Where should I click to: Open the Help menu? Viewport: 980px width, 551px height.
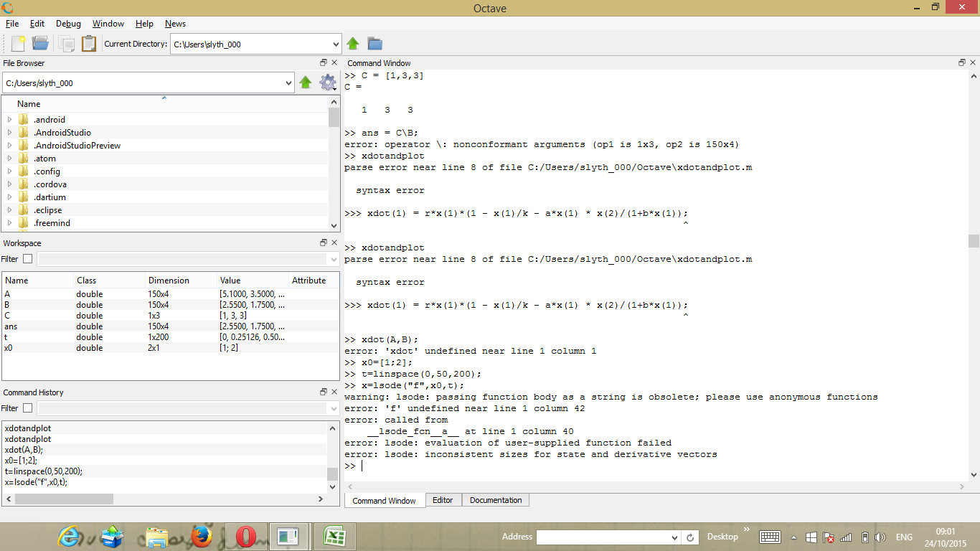tap(144, 24)
